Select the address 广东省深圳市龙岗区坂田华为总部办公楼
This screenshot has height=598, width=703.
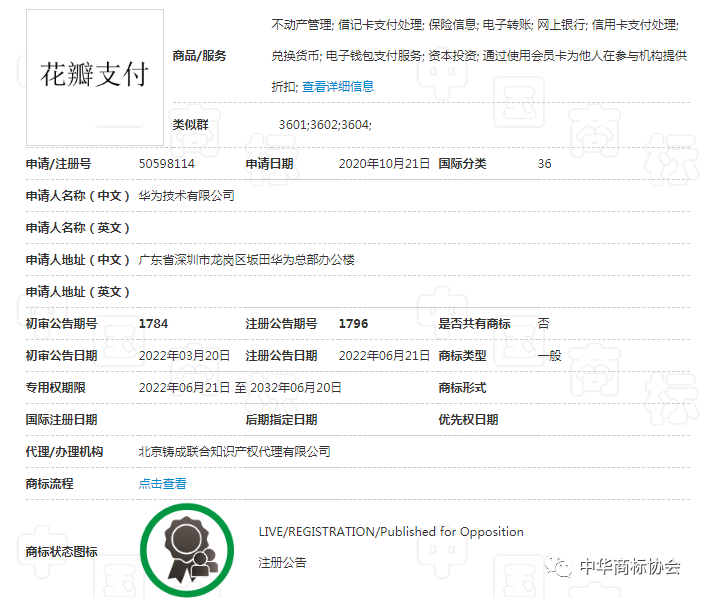(247, 260)
